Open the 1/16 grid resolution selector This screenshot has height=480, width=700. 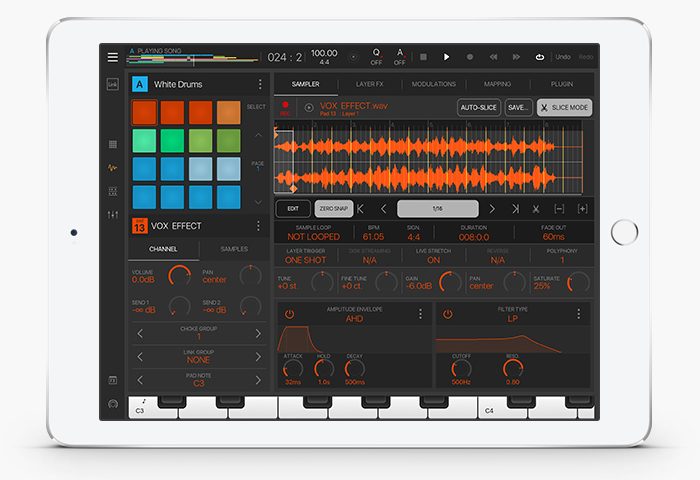[x=438, y=209]
